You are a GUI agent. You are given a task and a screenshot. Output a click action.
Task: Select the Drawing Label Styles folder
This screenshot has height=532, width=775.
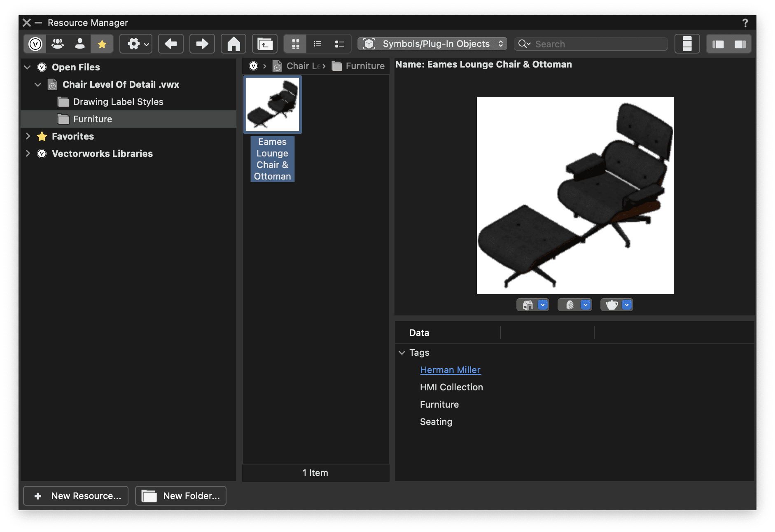(118, 102)
